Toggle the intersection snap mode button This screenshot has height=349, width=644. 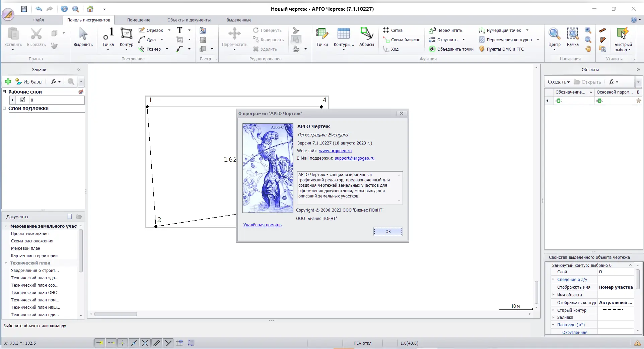point(145,343)
